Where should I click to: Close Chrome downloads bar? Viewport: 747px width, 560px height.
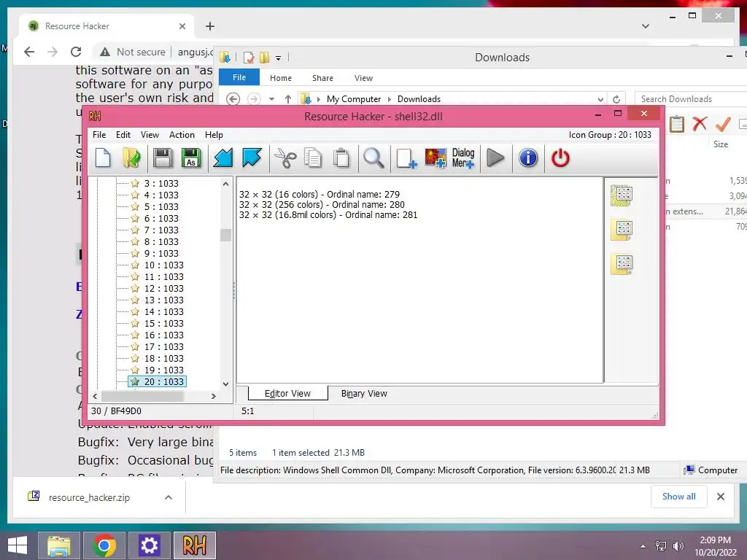720,497
